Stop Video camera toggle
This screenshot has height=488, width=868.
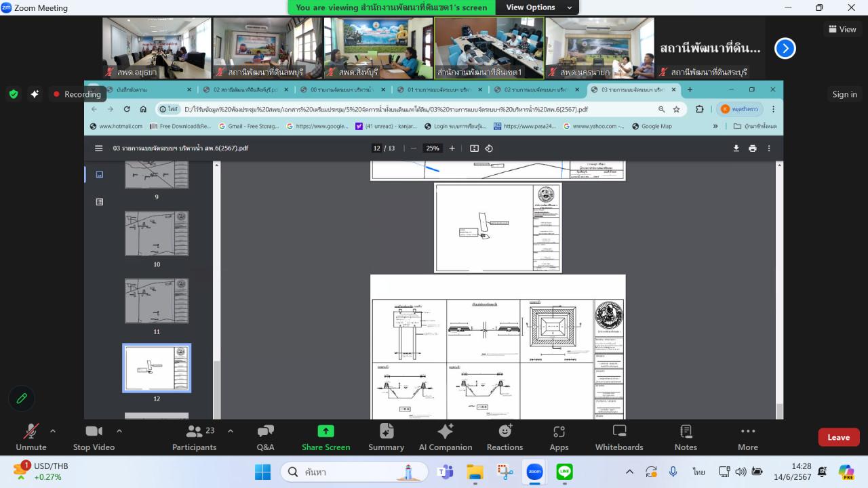point(94,437)
